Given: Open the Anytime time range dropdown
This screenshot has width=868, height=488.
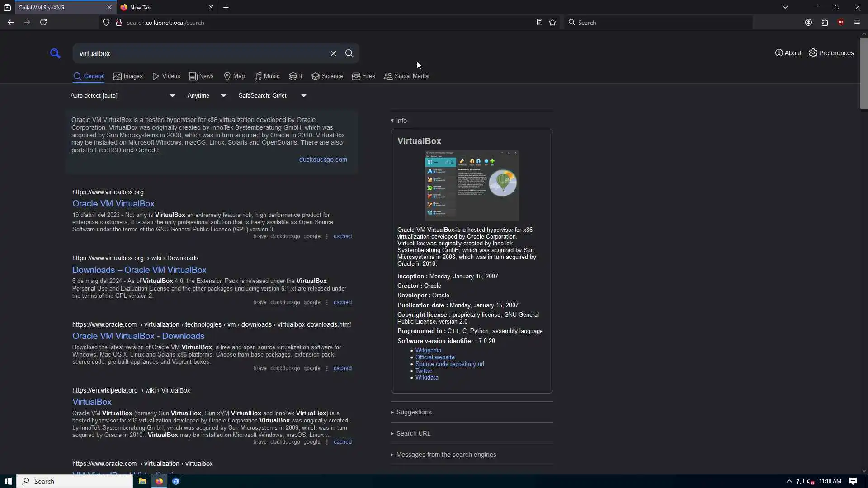Looking at the screenshot, I should 207,95.
